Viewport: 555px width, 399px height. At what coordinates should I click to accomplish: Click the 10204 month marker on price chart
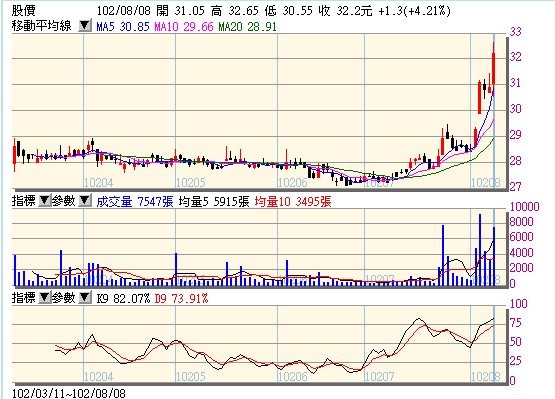[x=99, y=183]
